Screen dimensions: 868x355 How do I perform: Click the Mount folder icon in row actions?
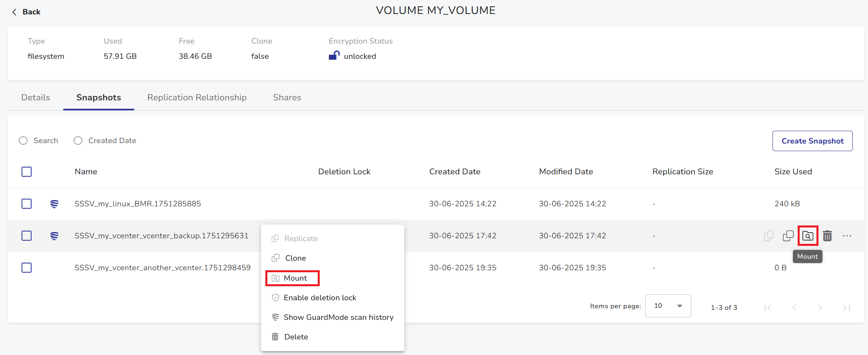click(808, 236)
